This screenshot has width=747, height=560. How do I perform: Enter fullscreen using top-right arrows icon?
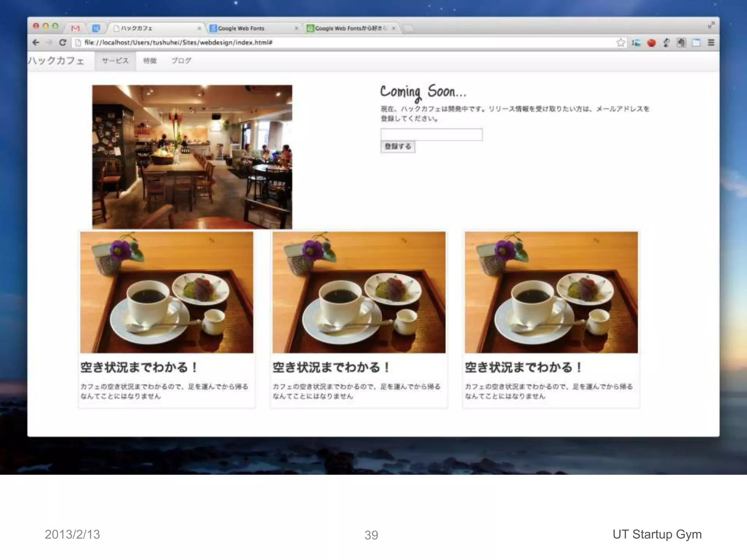(711, 25)
